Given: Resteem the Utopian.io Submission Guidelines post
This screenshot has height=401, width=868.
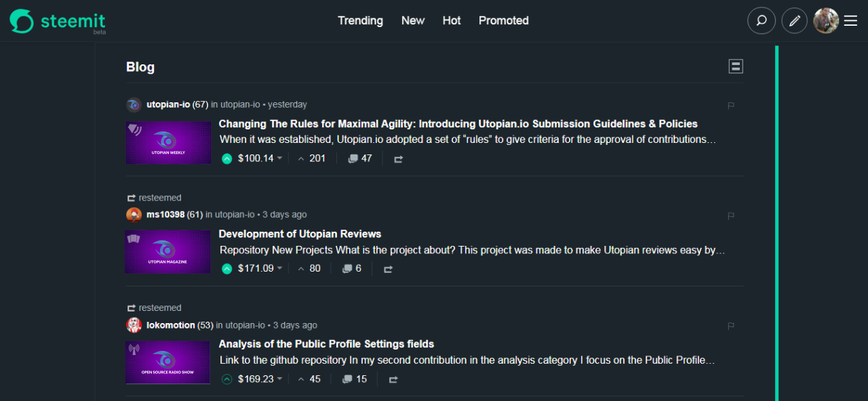Looking at the screenshot, I should (x=398, y=159).
